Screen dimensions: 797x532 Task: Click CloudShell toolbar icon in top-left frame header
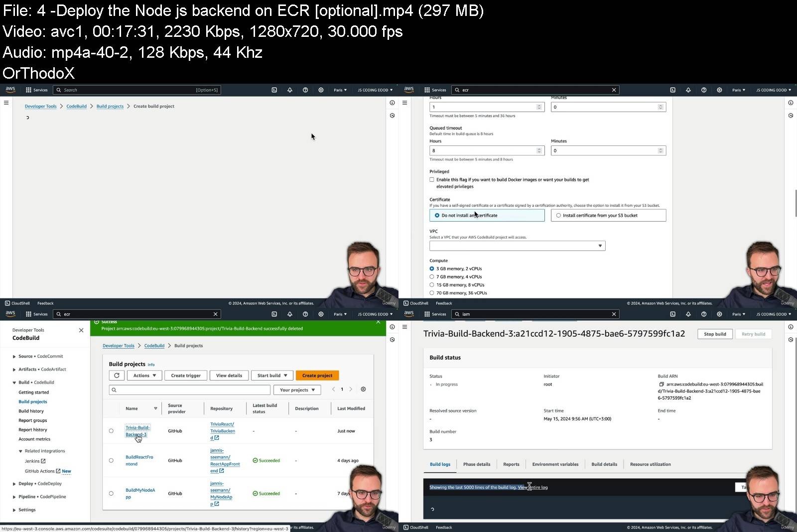(x=274, y=90)
